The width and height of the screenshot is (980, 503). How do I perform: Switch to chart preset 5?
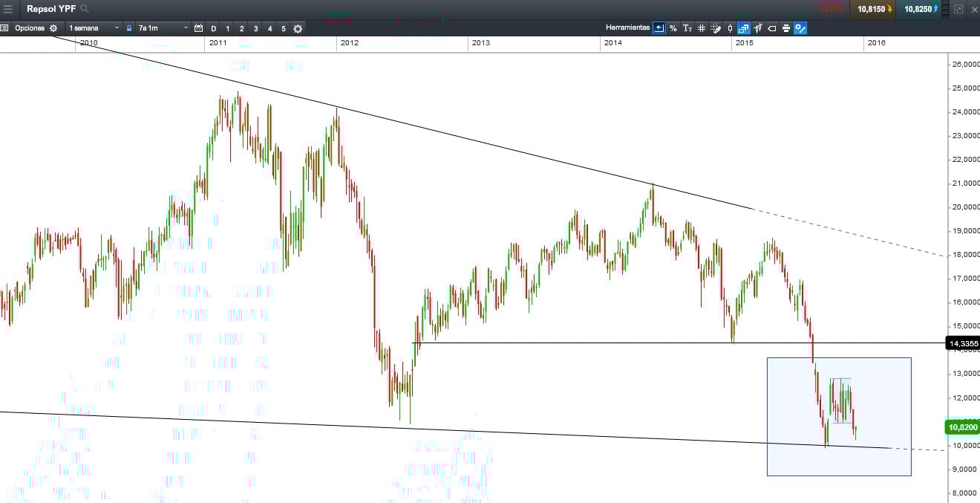coord(283,28)
